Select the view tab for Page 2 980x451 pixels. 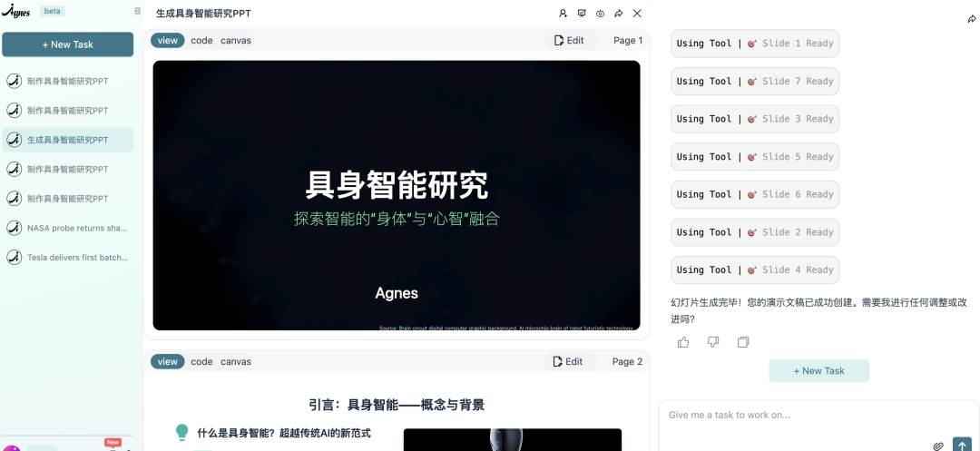(168, 362)
